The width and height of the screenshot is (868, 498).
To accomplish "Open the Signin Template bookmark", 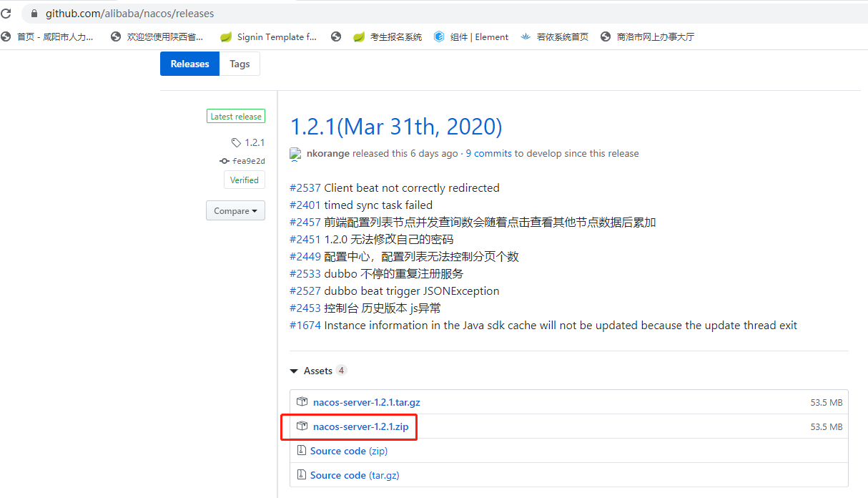I will [x=268, y=36].
